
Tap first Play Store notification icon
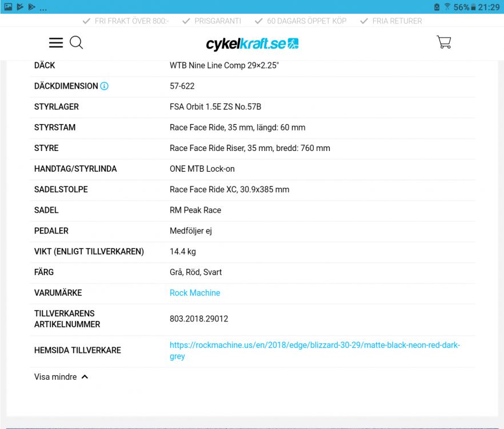point(20,7)
